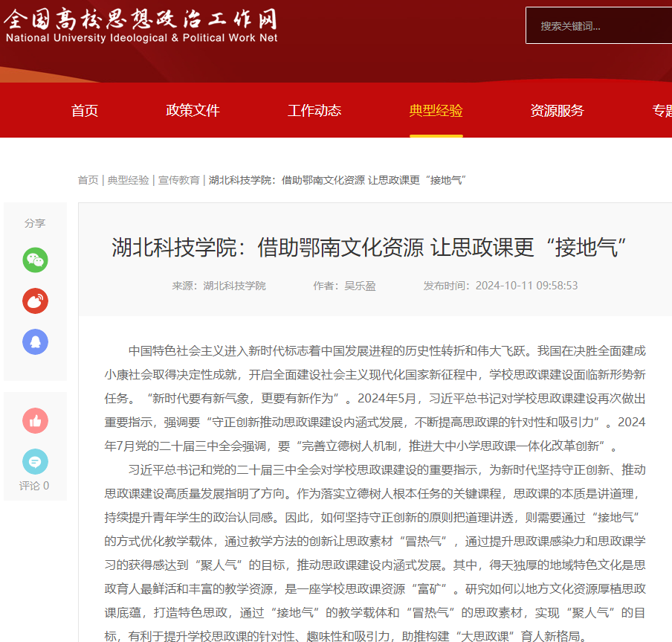The image size is (672, 642).
Task: Open the 首页 navigation menu item
Action: click(85, 111)
